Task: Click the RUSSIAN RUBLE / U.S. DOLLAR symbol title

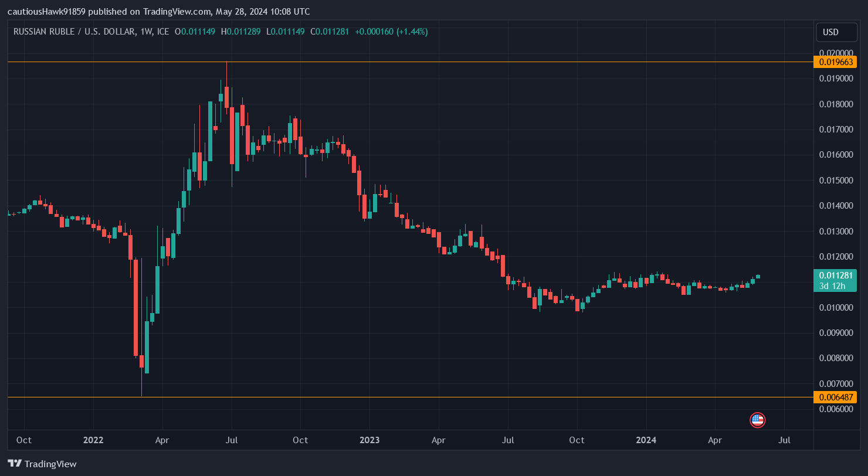Action: [74, 32]
